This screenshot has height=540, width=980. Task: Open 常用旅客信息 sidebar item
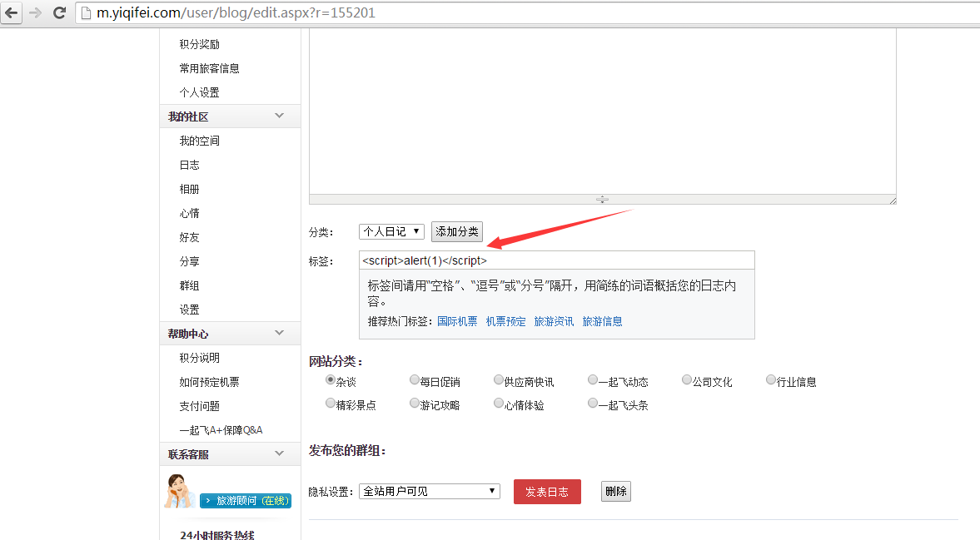pos(209,68)
